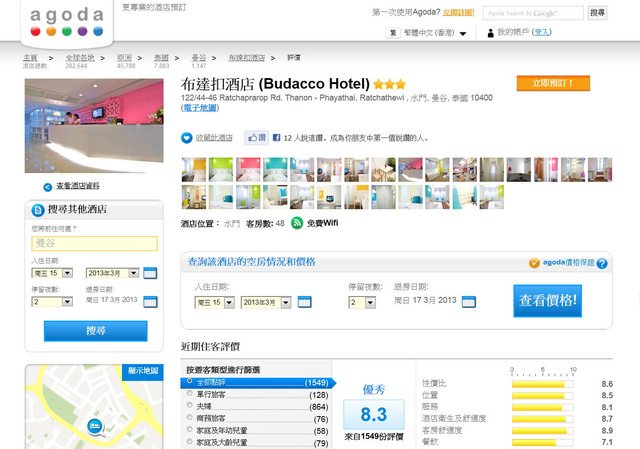This screenshot has height=449, width=640.
Task: Go to 全球各地 breadcrumb
Action: pyautogui.click(x=80, y=58)
